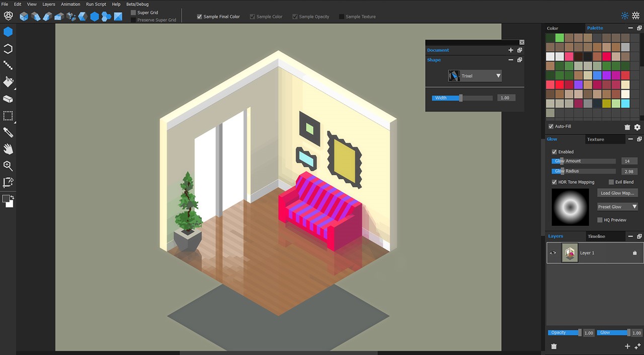Image resolution: width=644 pixels, height=355 pixels.
Task: Select the eraser tool
Action: (x=8, y=99)
